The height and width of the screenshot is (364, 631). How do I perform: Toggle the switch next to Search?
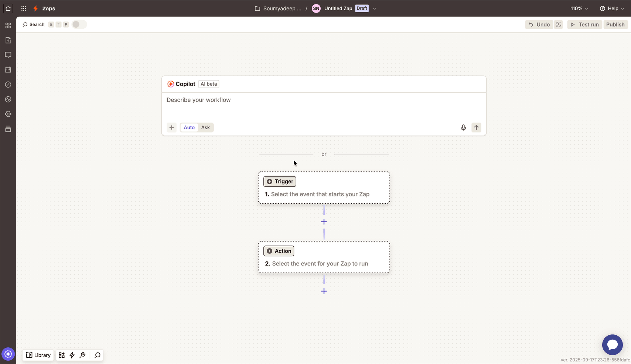pos(79,24)
